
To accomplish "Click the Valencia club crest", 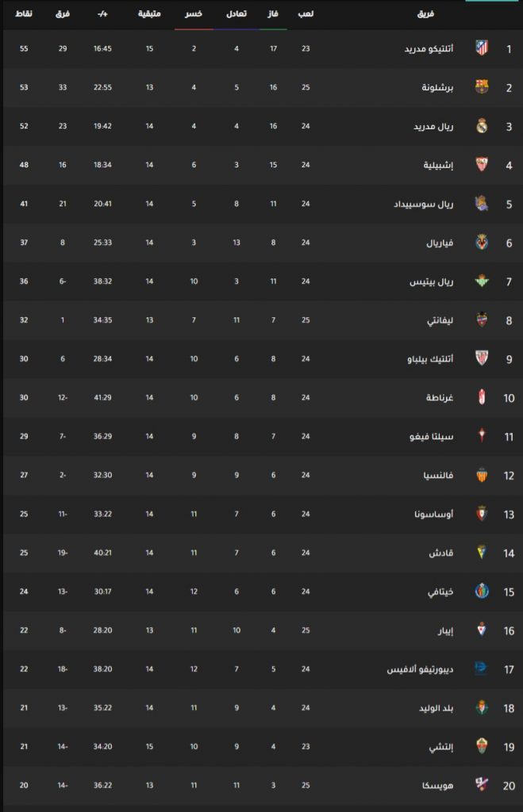I will (482, 475).
